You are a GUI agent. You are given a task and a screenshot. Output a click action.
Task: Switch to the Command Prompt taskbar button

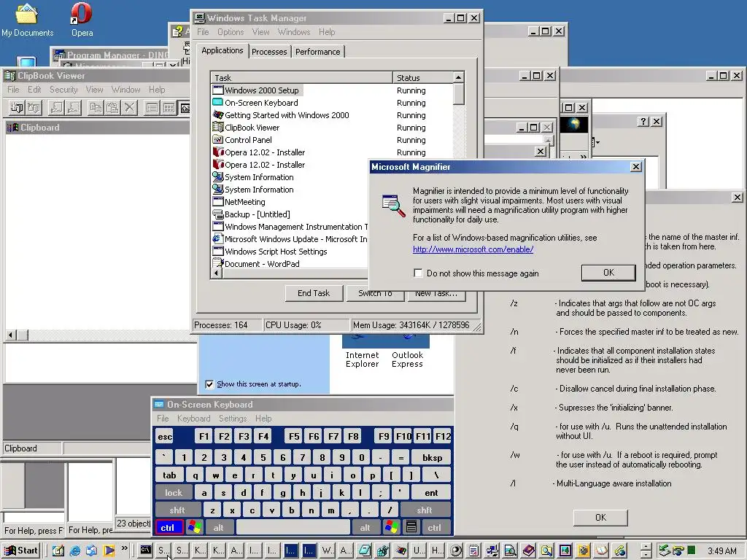click(x=146, y=551)
